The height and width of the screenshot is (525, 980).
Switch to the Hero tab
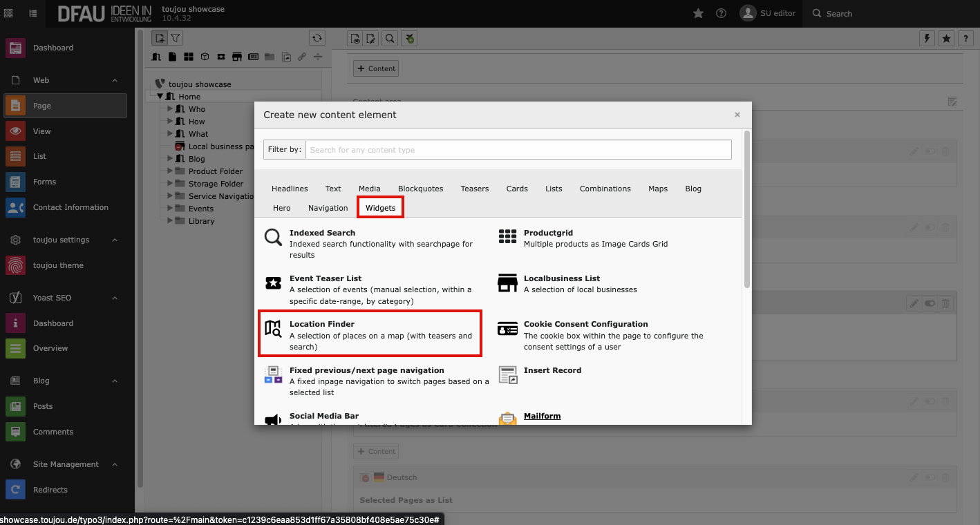(282, 208)
